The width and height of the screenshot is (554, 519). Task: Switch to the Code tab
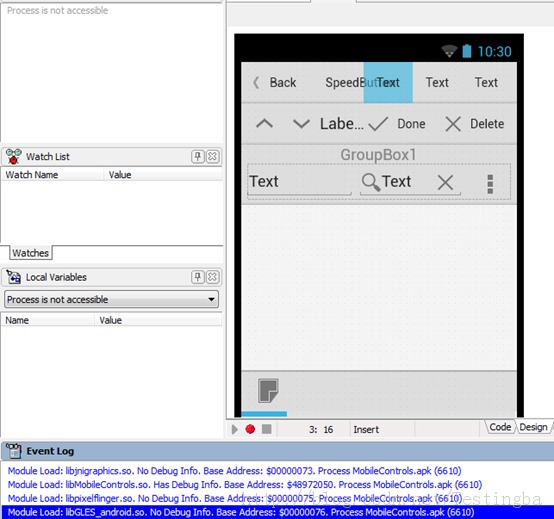click(x=500, y=427)
